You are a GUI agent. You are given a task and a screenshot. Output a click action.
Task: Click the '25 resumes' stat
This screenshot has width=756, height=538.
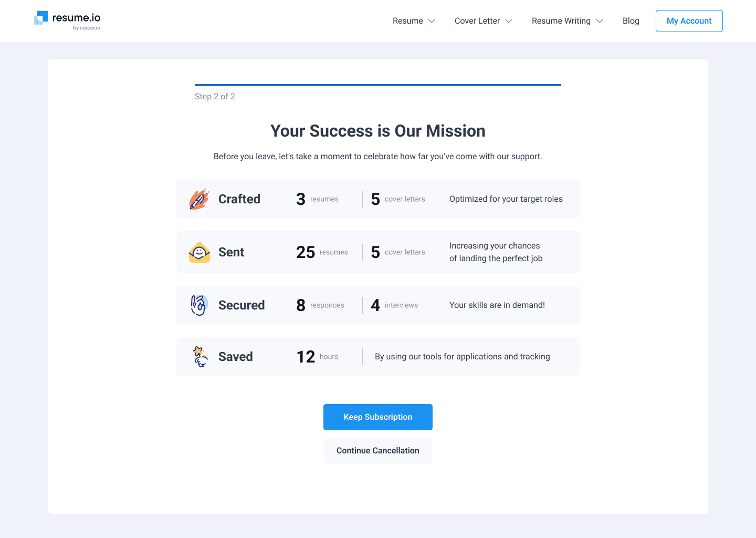click(x=322, y=252)
